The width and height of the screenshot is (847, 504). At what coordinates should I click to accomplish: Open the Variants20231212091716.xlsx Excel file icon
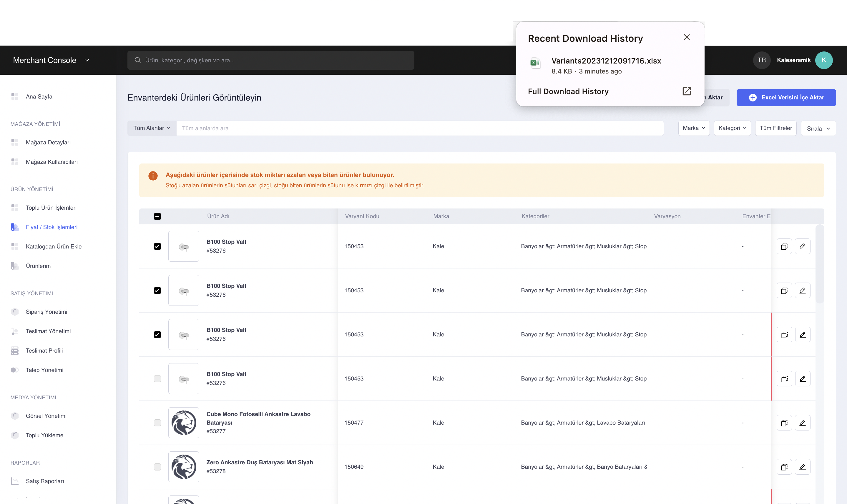point(535,63)
